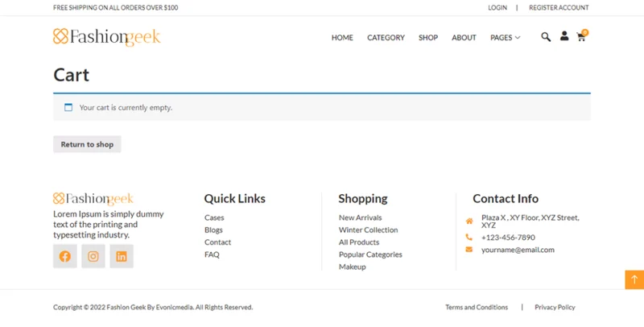
Task: Click the LOGIN link
Action: 497,7
